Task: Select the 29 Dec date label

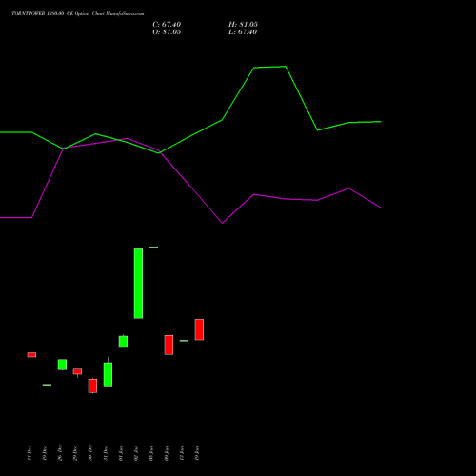Action: (x=75, y=453)
